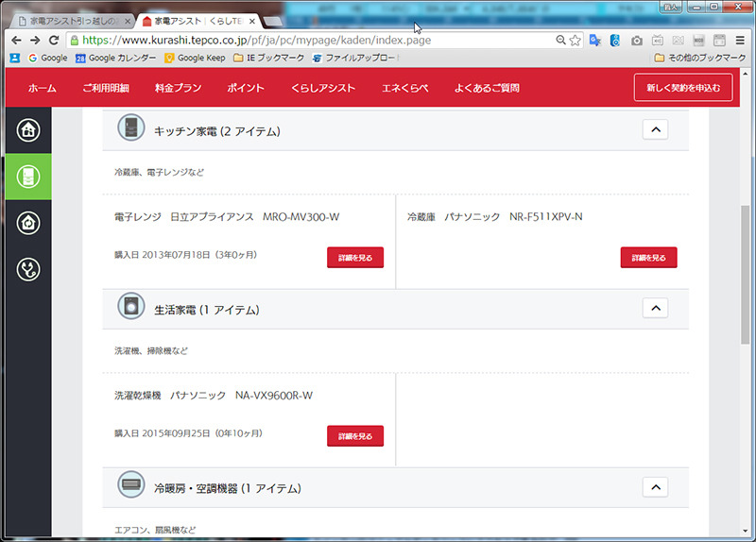Click the air conditioner icon beside 冷暖房・空調機器
The height and width of the screenshot is (542, 756).
131,484
